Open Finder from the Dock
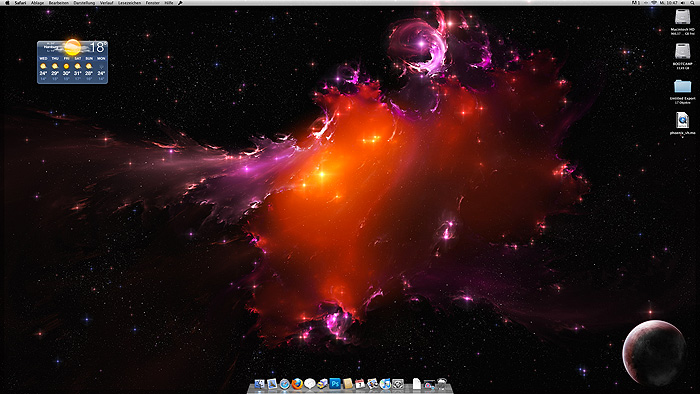The width and height of the screenshot is (700, 394). (259, 384)
